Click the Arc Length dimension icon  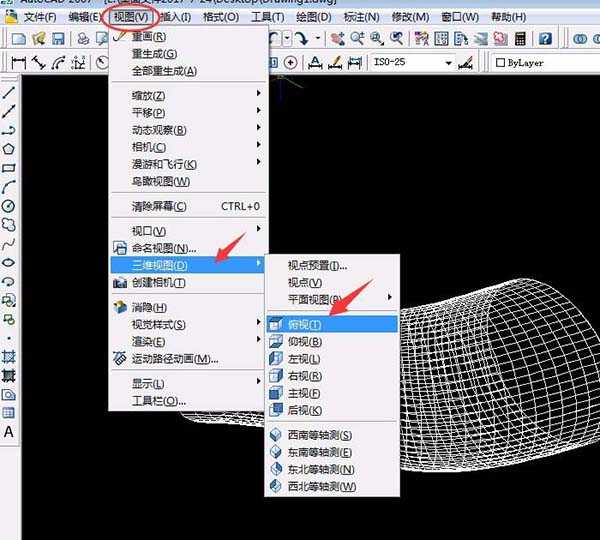click(x=58, y=62)
